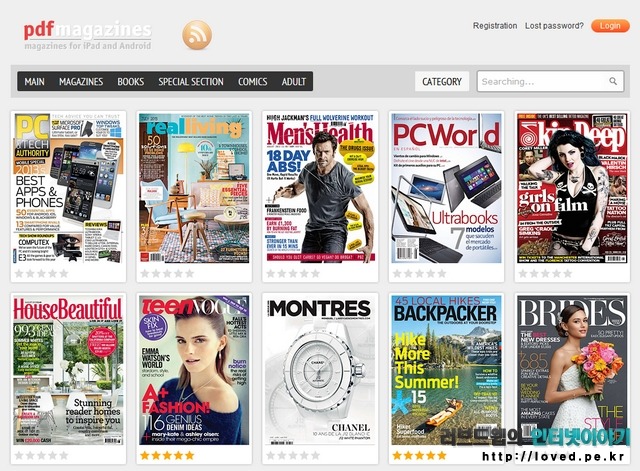Open the CATEGORY button
640x471 pixels.
[x=442, y=82]
